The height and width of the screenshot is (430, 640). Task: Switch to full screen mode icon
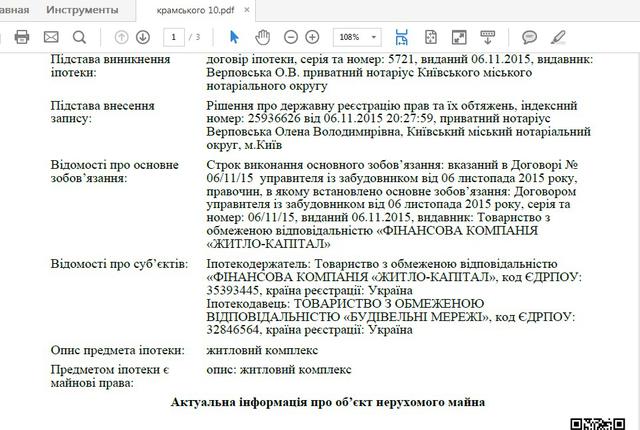click(x=459, y=37)
